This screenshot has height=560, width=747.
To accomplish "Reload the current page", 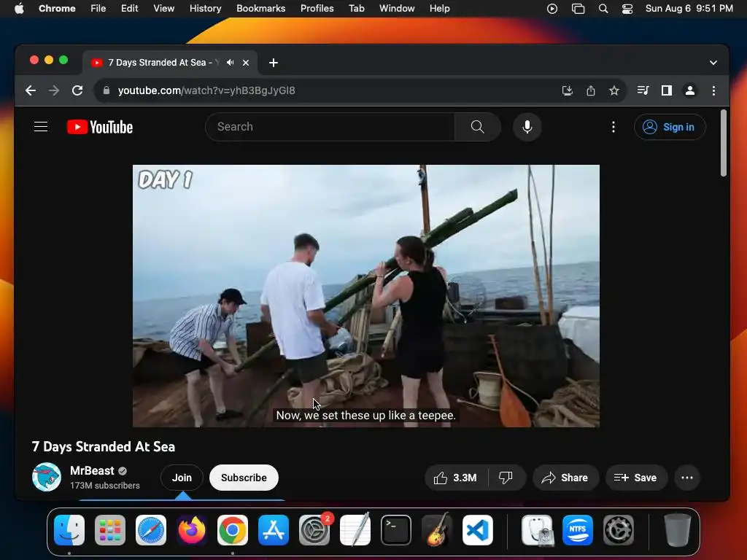I will (x=77, y=90).
